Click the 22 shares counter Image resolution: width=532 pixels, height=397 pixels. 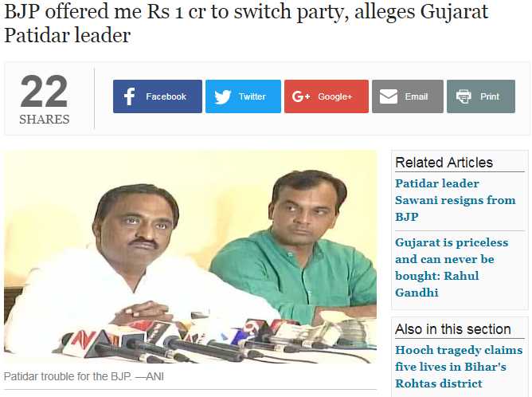click(x=44, y=91)
